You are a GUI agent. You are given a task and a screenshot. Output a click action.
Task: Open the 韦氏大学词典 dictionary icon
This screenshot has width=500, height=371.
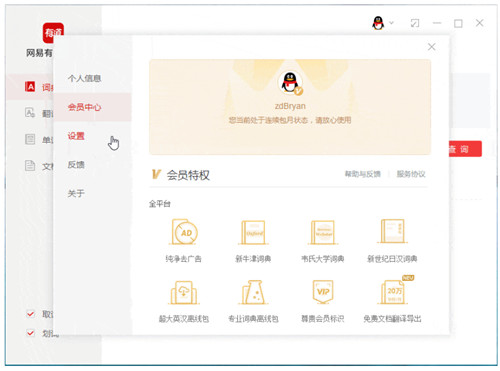click(323, 232)
